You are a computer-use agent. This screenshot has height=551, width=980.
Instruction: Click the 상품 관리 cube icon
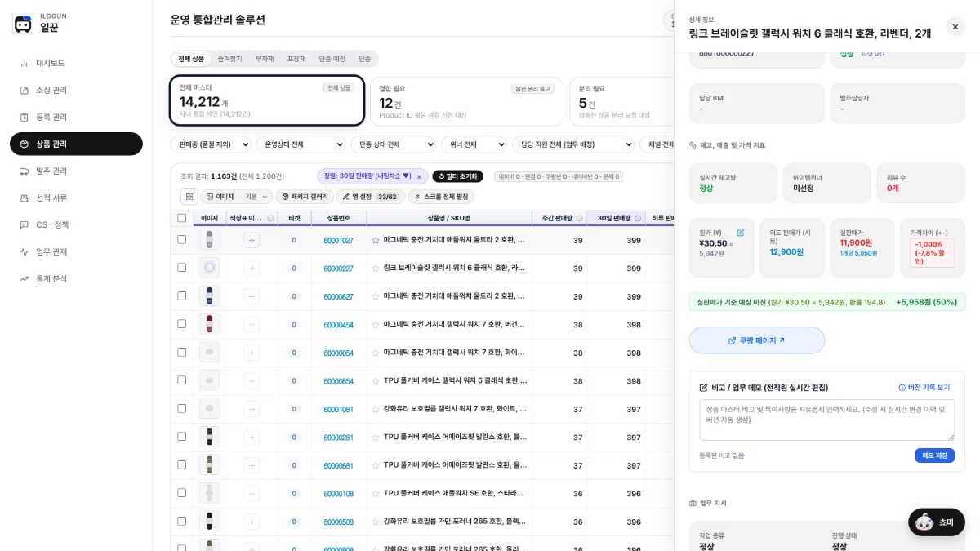[x=24, y=144]
